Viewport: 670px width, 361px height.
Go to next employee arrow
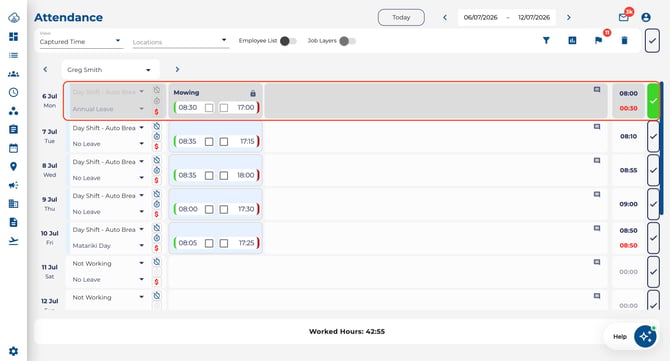tap(177, 69)
